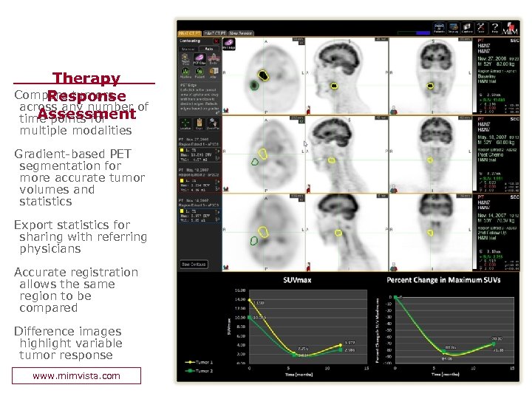Click the SUVmax chart title

(x=297, y=280)
